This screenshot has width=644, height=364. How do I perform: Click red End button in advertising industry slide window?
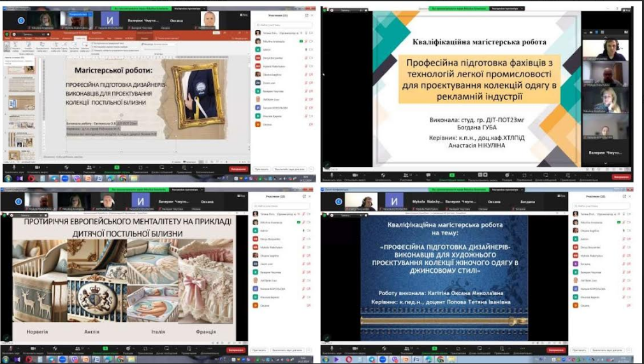click(x=622, y=177)
